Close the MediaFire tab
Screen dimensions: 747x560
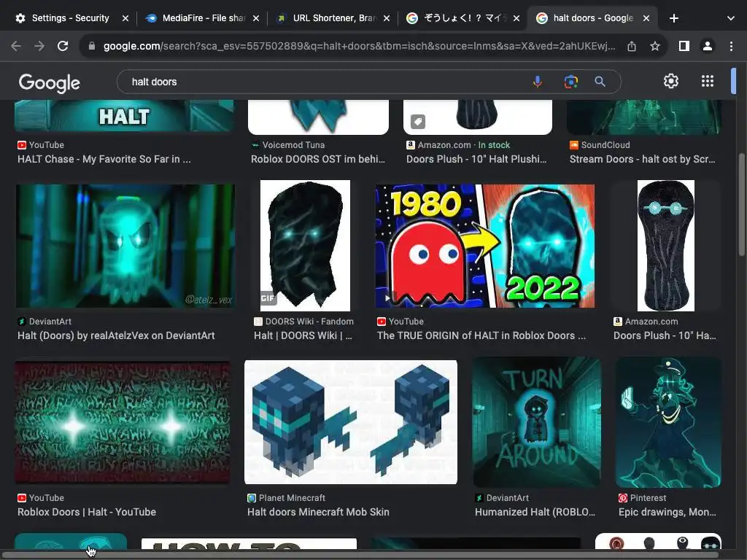(x=256, y=18)
